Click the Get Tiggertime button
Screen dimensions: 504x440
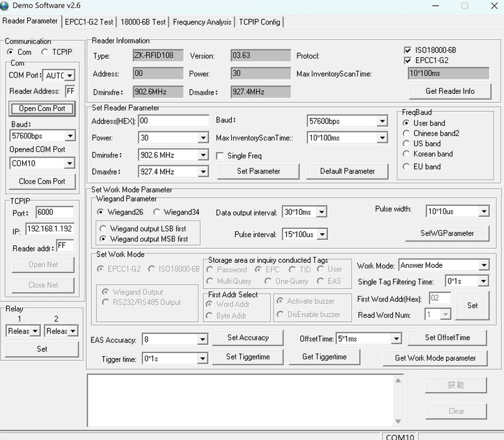pyautogui.click(x=324, y=357)
